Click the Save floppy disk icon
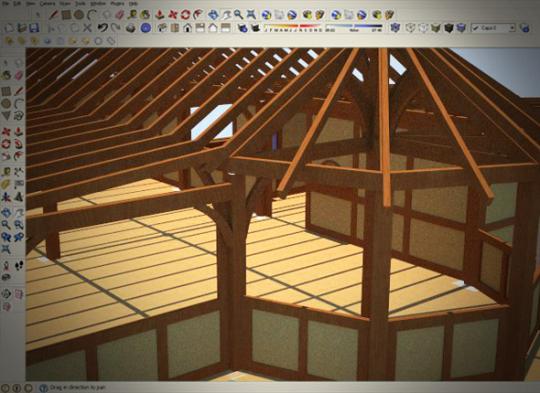The image size is (540, 393). [34, 28]
